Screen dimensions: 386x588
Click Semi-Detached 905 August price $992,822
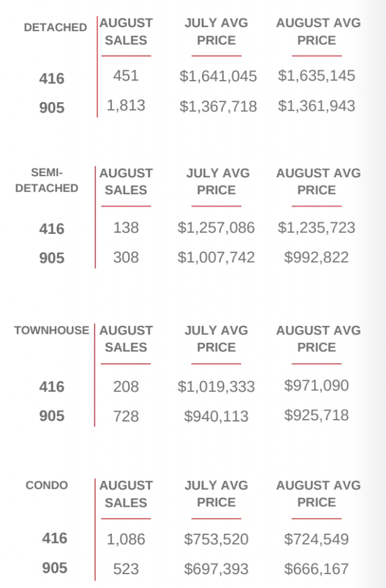click(x=316, y=257)
